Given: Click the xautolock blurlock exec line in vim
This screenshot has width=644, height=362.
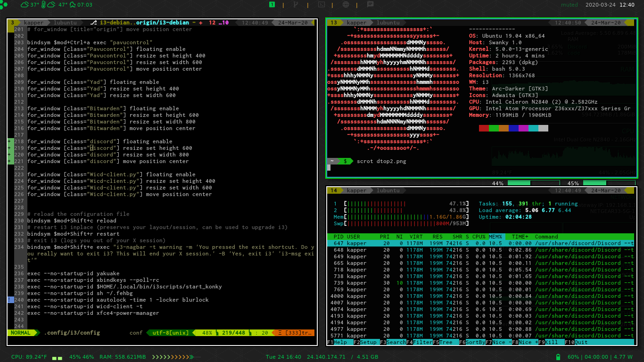Looking at the screenshot, I should (118, 300).
